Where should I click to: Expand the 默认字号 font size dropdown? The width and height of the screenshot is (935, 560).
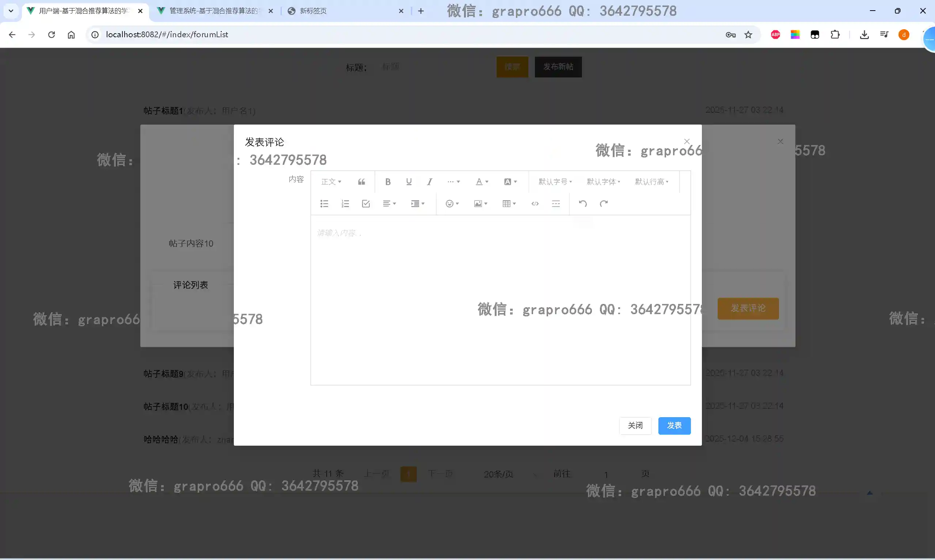(555, 182)
